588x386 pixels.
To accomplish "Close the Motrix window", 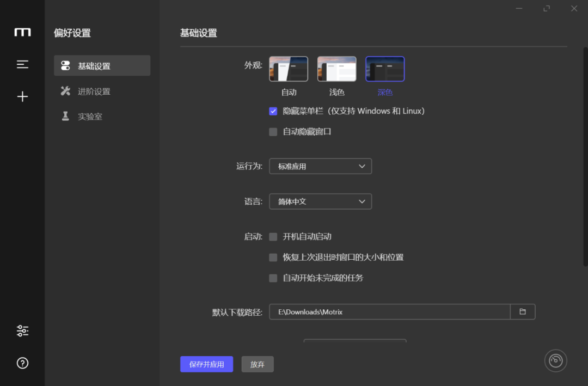I will point(574,8).
